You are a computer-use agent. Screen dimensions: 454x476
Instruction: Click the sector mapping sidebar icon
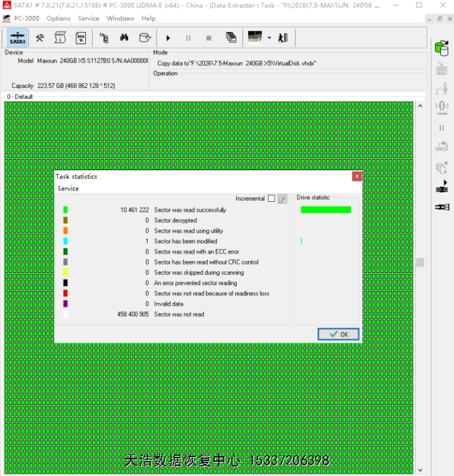[x=442, y=146]
